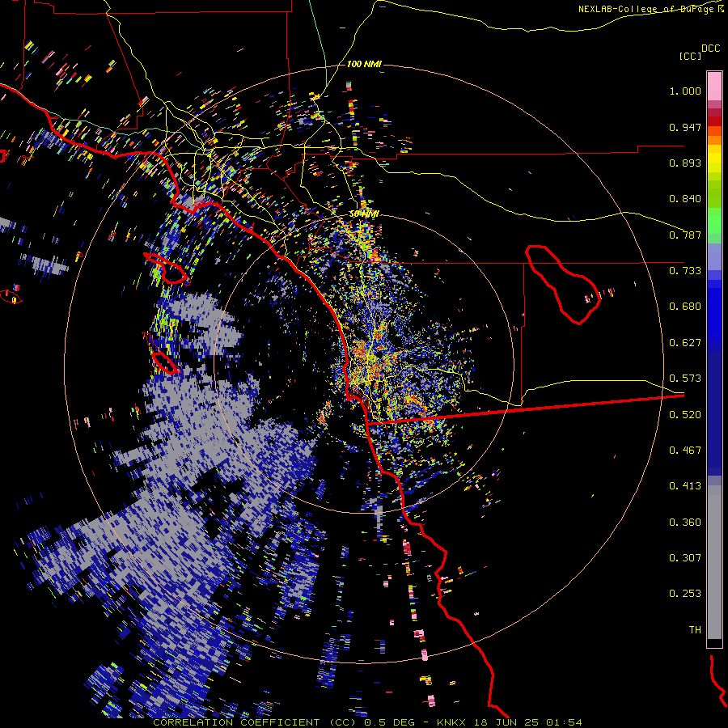Pick the red segment of the color bar
Image resolution: width=728 pixels, height=728 pixels.
[x=714, y=121]
